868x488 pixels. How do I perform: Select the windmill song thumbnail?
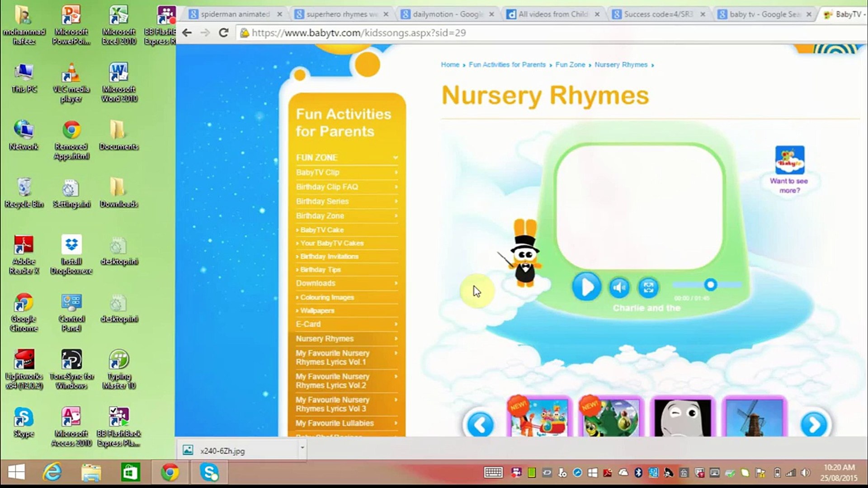click(x=754, y=418)
